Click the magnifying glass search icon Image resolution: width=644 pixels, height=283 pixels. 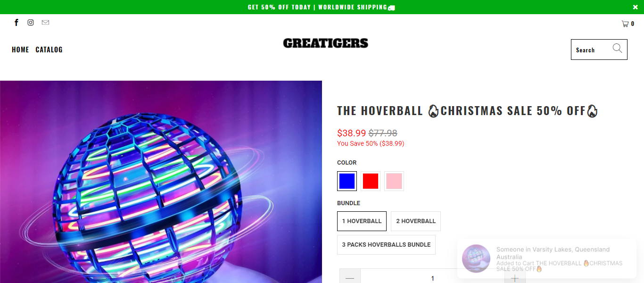[618, 48]
